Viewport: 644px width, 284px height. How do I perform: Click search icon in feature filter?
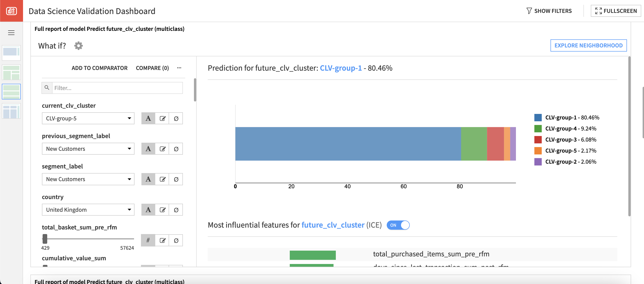(47, 88)
